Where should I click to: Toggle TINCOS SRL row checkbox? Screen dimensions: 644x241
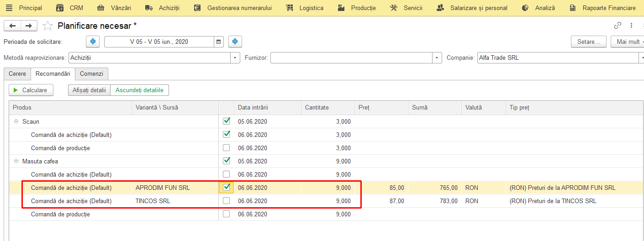226,201
